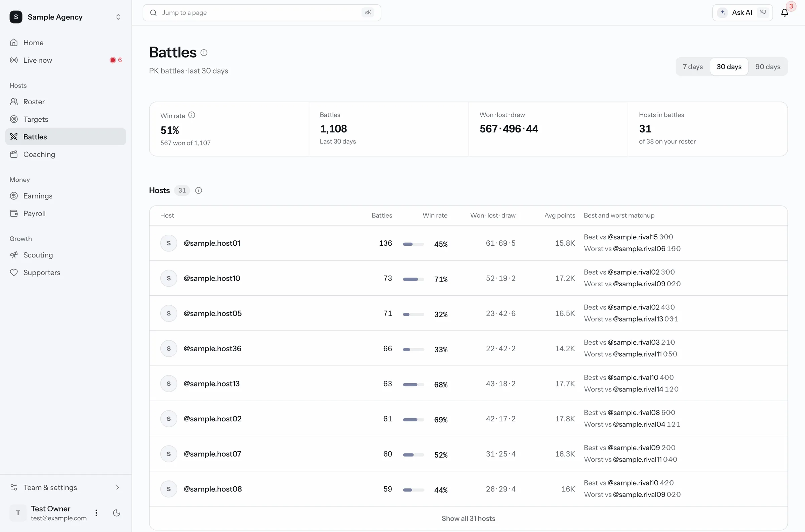Click the @sample.host02 name
Screen dimensions: 805x532
coord(212,419)
